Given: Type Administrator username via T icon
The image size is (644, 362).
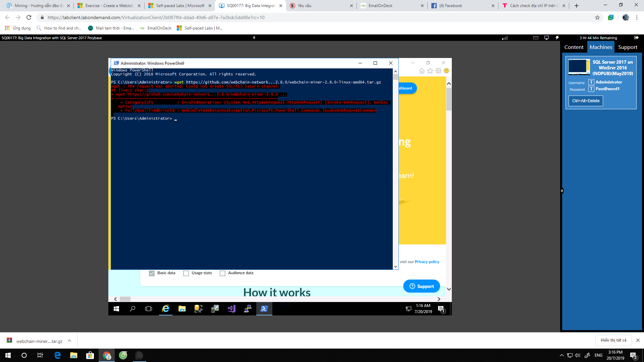Looking at the screenshot, I should (591, 82).
